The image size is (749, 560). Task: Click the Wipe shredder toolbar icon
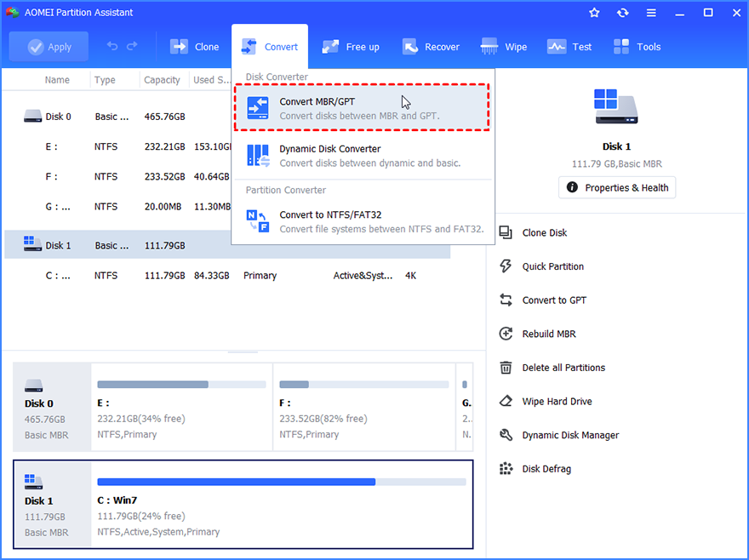tap(489, 47)
